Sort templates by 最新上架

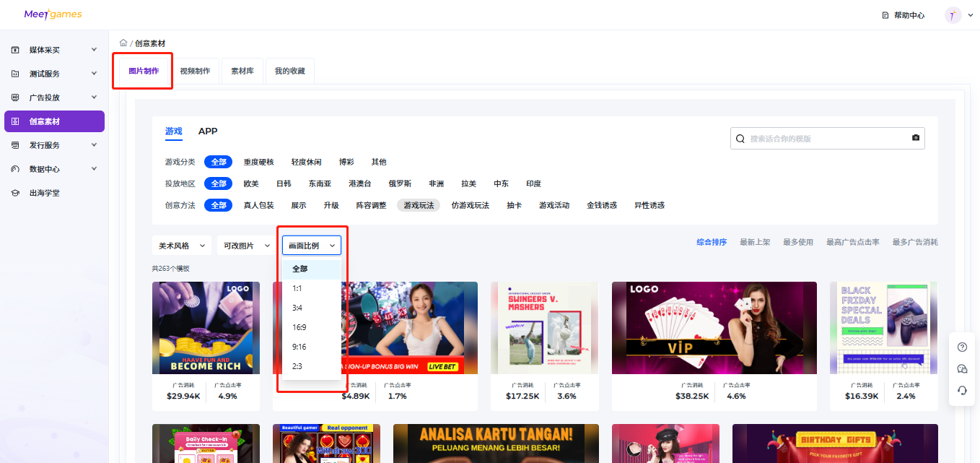pos(756,241)
